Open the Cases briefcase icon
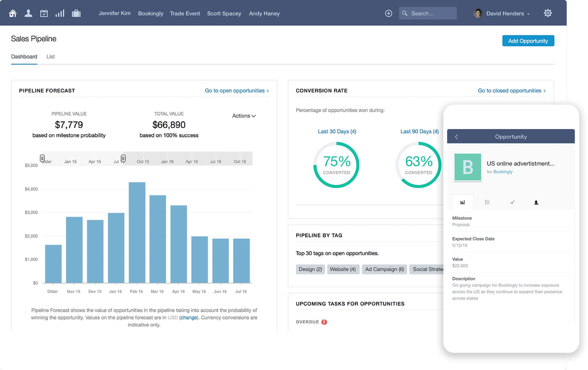 point(76,13)
